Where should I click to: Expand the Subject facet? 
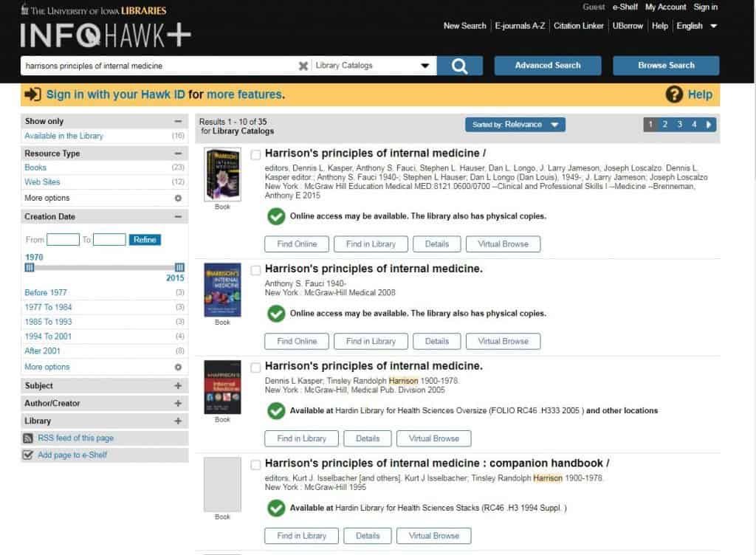tap(178, 385)
